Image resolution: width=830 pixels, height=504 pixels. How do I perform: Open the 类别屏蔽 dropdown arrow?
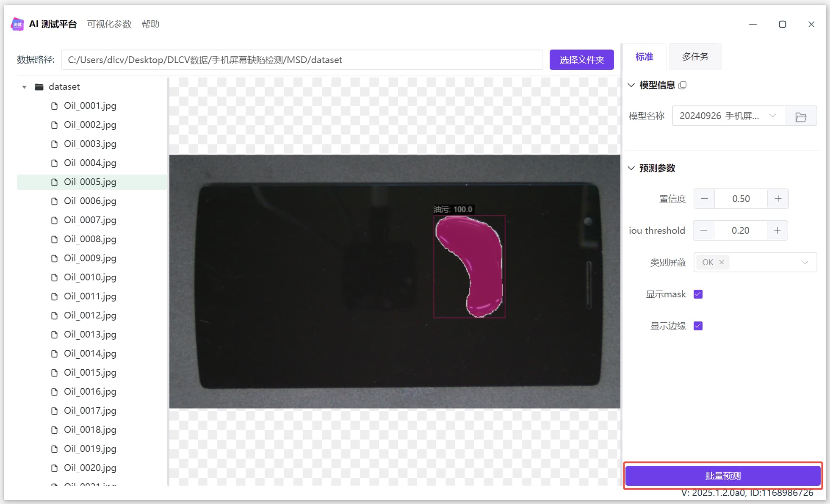[805, 263]
